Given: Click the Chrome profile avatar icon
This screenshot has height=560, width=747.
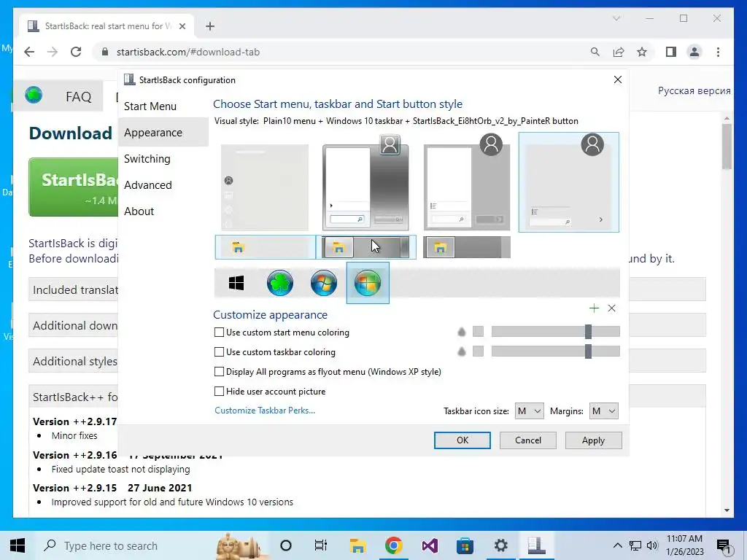Looking at the screenshot, I should tap(694, 52).
